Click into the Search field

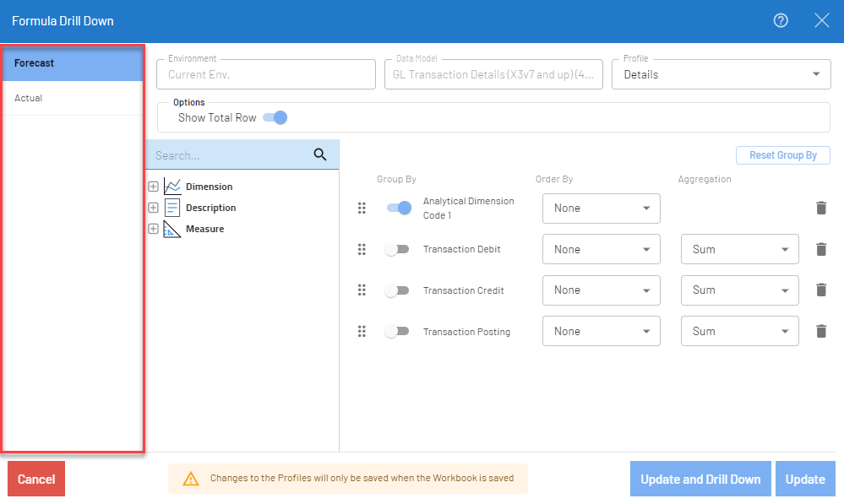tap(228, 155)
